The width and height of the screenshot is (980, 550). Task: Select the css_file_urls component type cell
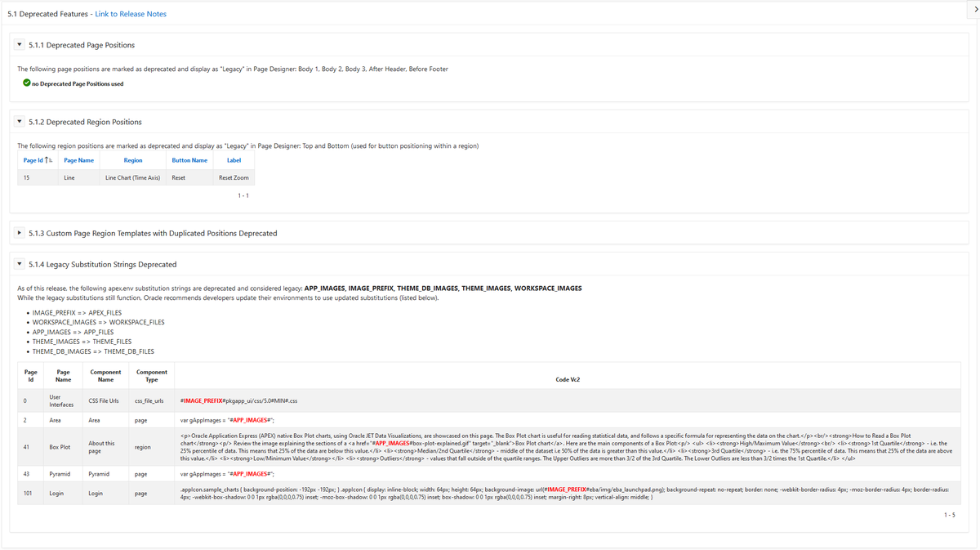click(x=152, y=401)
